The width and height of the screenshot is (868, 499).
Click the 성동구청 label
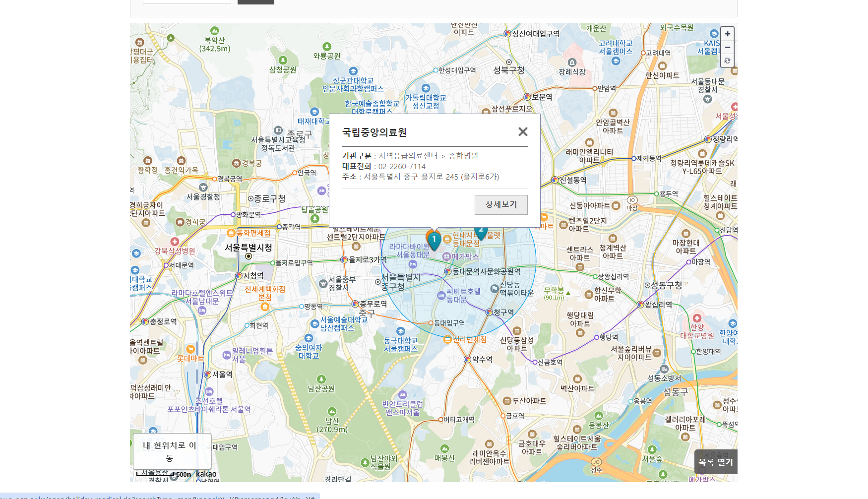pos(666,285)
